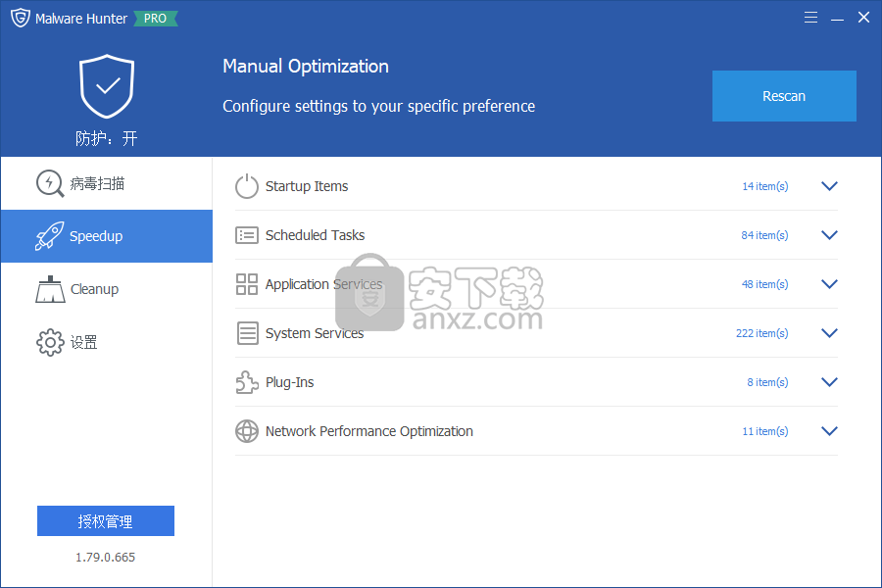Screen dimensions: 882x588
Task: Click the Scheduled Tasks label
Action: (x=315, y=235)
